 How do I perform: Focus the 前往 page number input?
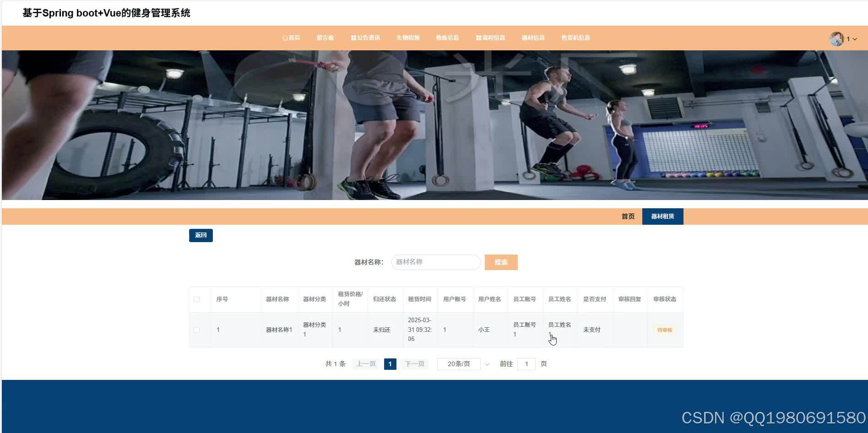click(x=526, y=364)
